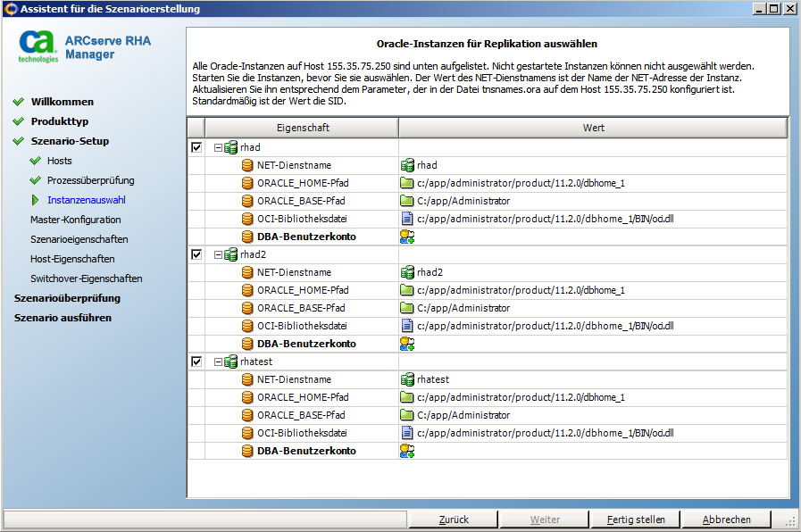Click the user-add icon for rhatest DBA-Benutzerkonto
The width and height of the screenshot is (801, 532).
[x=407, y=451]
